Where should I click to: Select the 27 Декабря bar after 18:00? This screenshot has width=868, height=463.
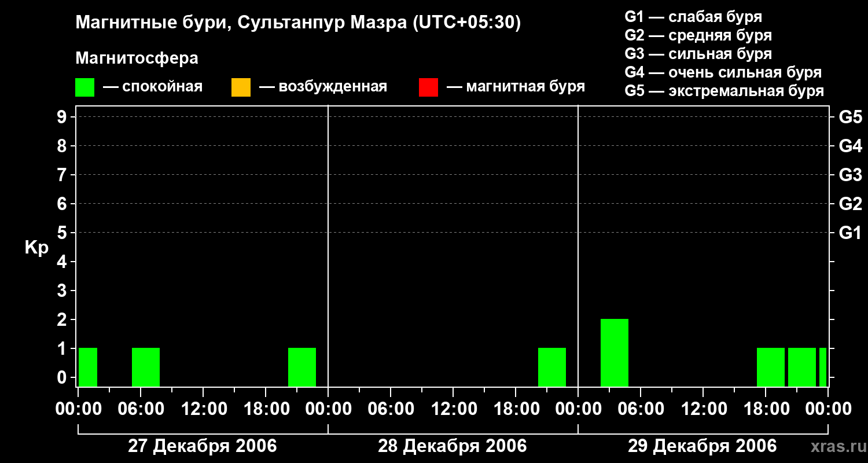pos(302,367)
